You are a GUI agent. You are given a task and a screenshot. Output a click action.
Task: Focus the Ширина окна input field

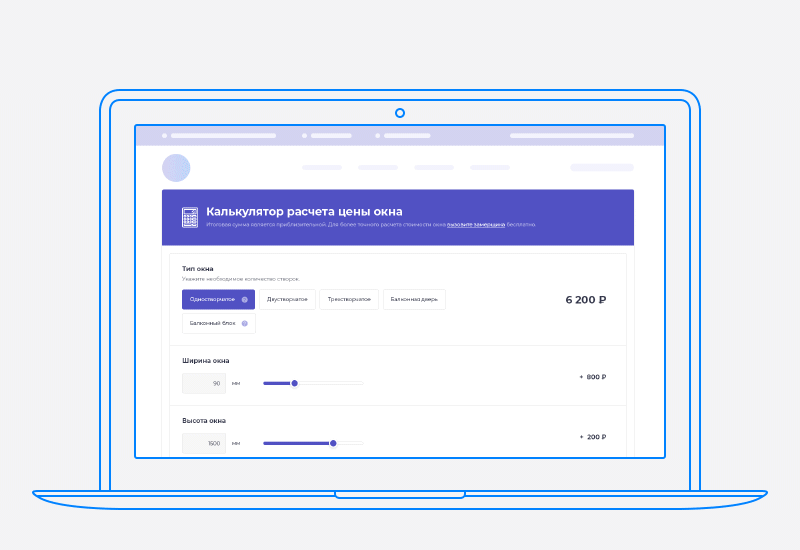point(204,383)
